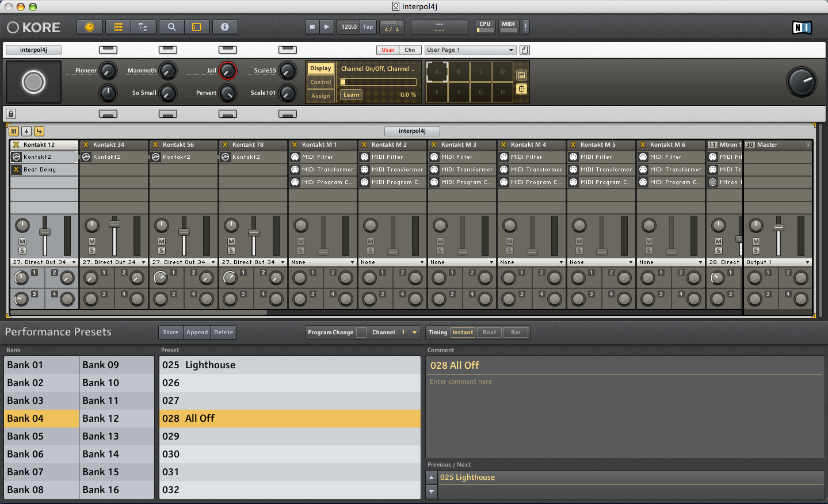Mute the Mtron 1 channel

pos(719,242)
